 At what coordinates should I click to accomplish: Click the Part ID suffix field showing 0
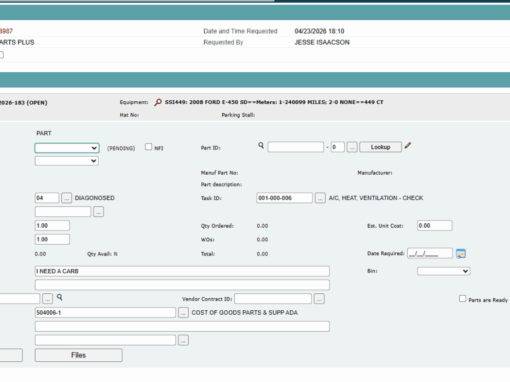pyautogui.click(x=337, y=147)
